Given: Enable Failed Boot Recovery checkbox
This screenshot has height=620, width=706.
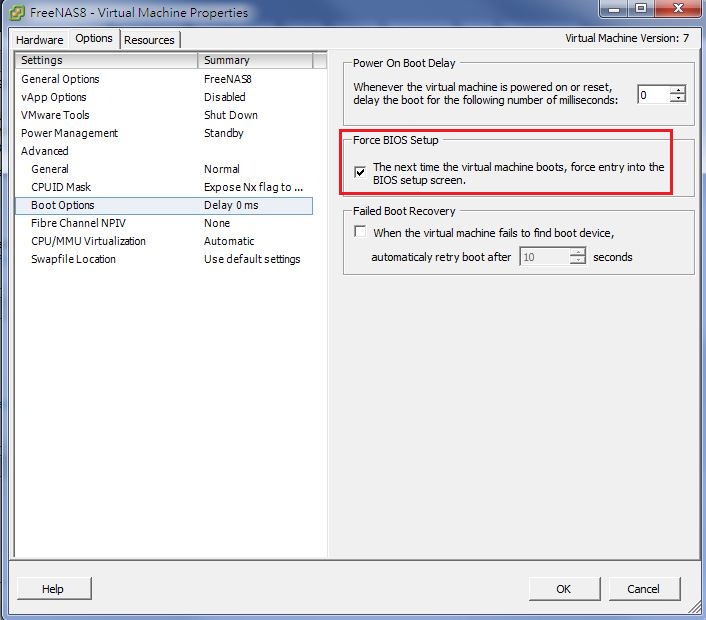Looking at the screenshot, I should 360,231.
